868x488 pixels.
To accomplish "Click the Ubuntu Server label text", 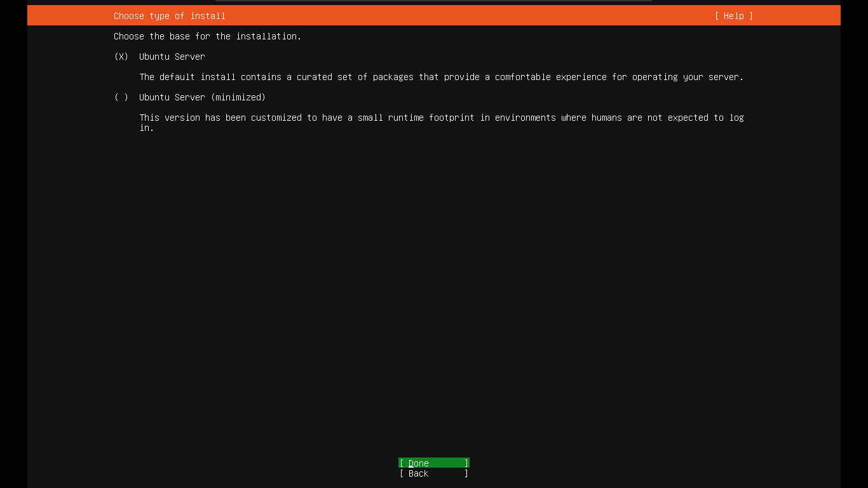I will 172,57.
